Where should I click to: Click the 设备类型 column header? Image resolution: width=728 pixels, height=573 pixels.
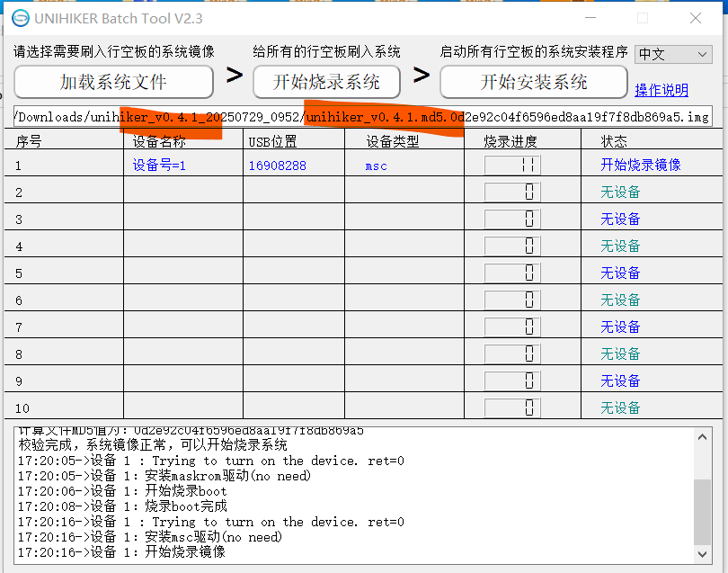[x=393, y=141]
